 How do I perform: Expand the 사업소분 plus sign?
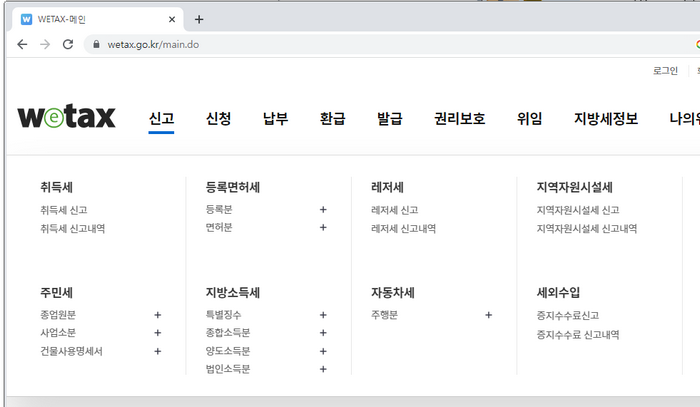click(x=158, y=333)
